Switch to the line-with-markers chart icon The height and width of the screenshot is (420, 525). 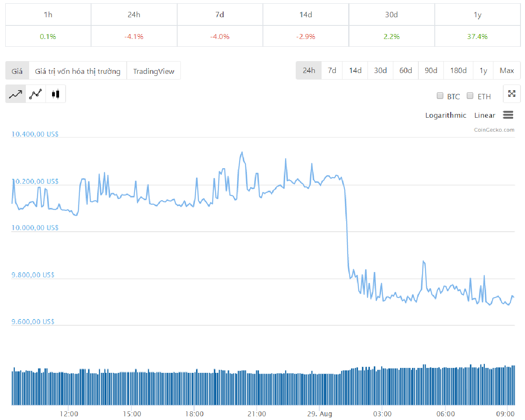36,94
